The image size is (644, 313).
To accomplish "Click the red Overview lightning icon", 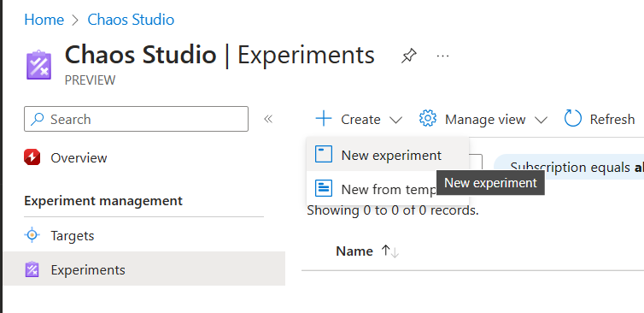I will click(x=32, y=157).
